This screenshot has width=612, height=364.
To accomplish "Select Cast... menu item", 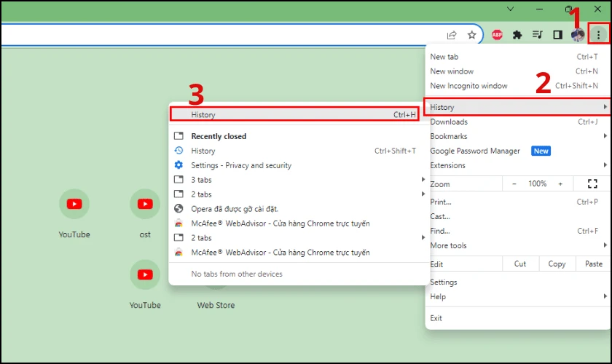I will (517, 216).
